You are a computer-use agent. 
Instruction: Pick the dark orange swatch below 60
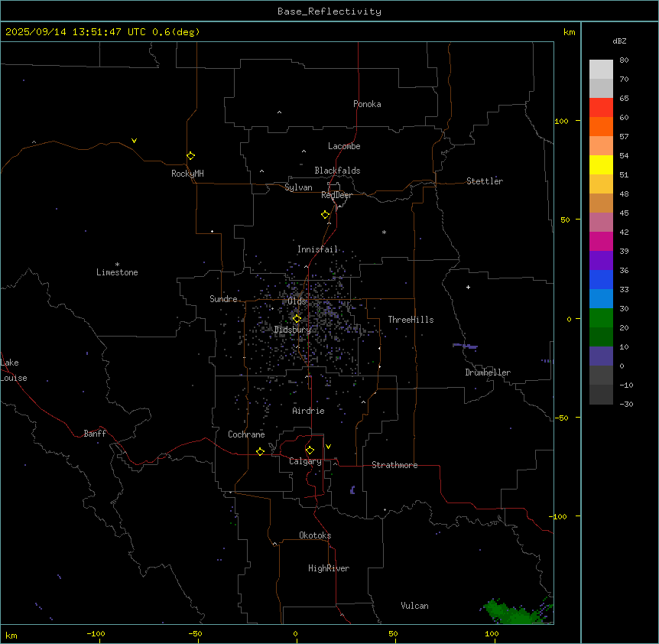click(x=601, y=126)
